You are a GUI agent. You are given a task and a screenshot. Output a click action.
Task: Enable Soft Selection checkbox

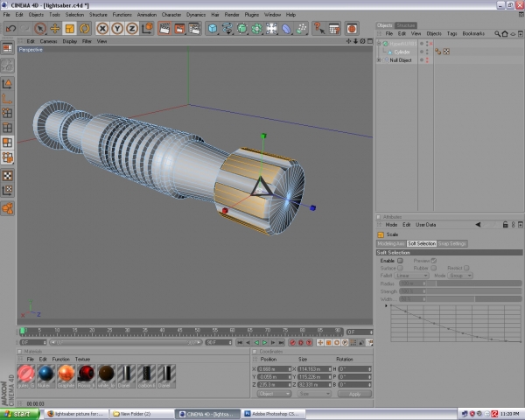400,261
